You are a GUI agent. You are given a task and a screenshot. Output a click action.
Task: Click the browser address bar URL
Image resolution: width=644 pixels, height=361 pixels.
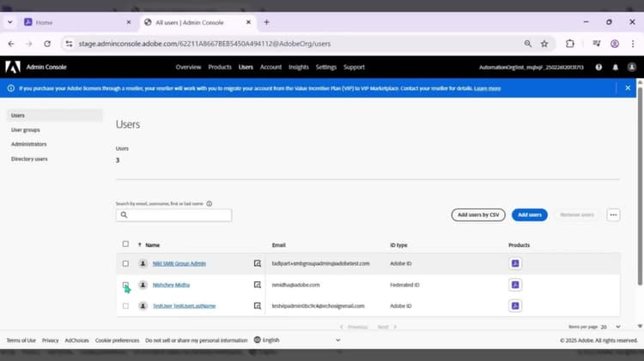coord(204,44)
